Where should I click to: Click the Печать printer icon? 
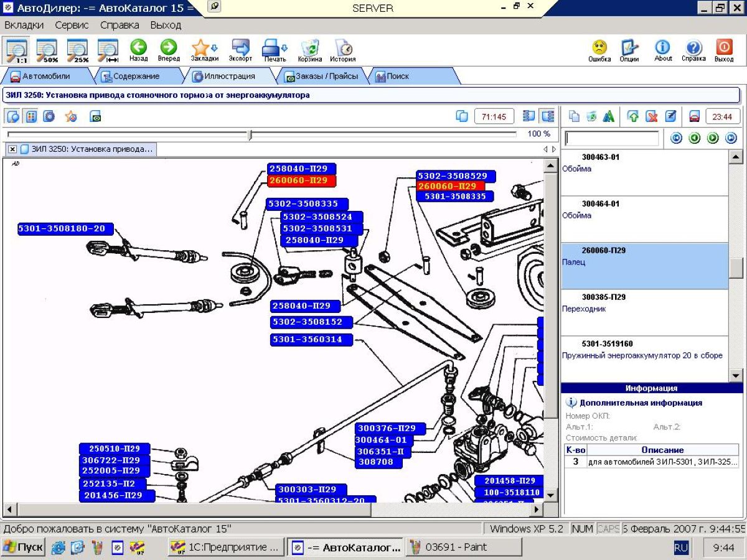(271, 50)
